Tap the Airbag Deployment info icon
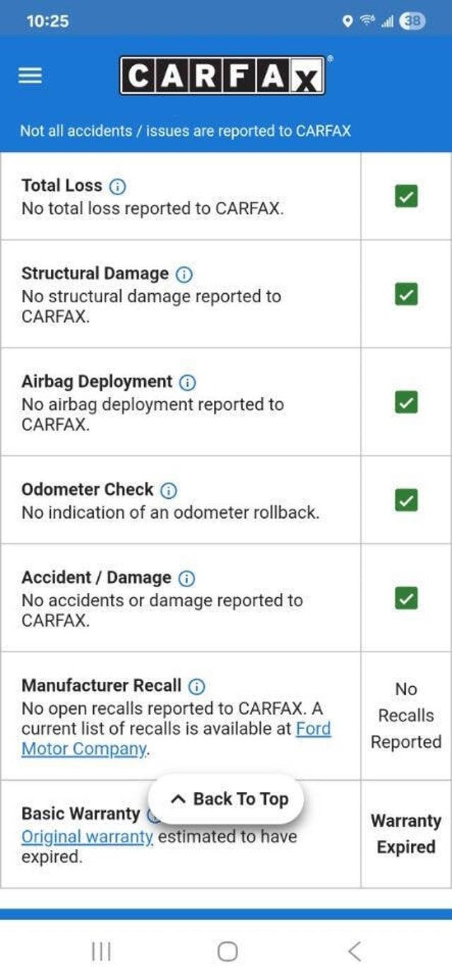Image resolution: width=452 pixels, height=980 pixels. pyautogui.click(x=187, y=382)
